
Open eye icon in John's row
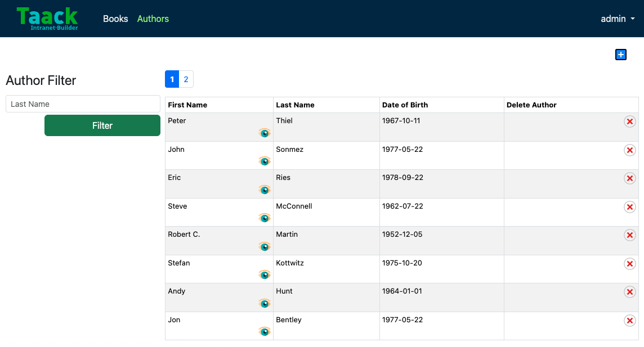pos(265,161)
